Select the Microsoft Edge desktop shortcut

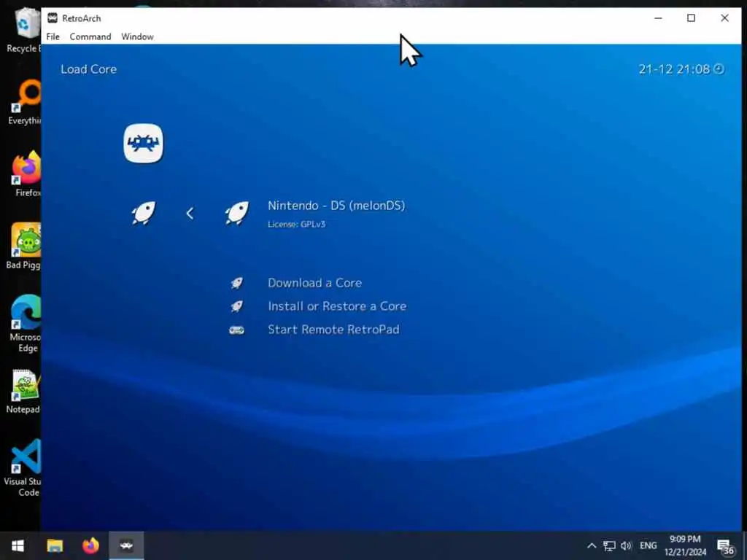click(x=25, y=324)
